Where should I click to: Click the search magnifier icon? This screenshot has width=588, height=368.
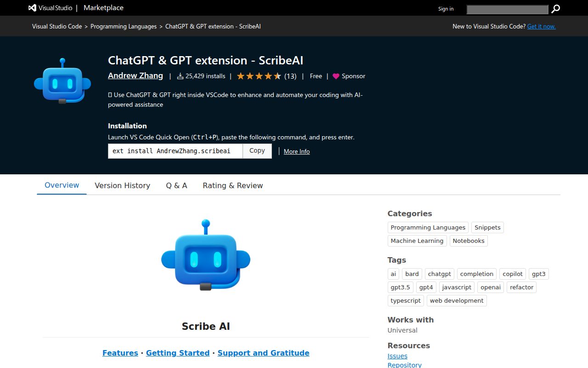[x=555, y=9]
